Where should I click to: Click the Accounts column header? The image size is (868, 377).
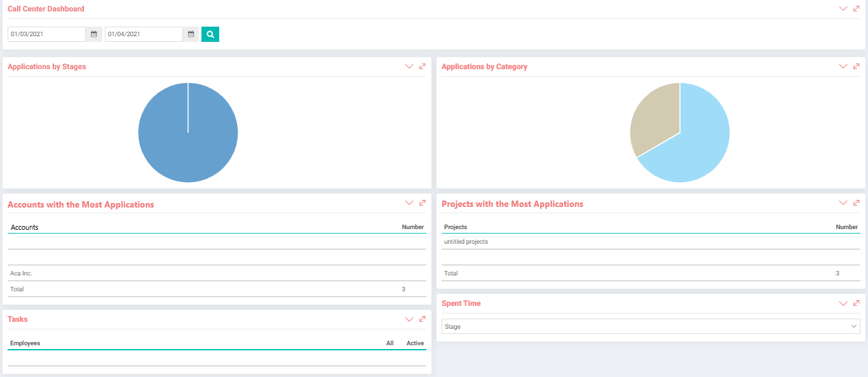[25, 227]
